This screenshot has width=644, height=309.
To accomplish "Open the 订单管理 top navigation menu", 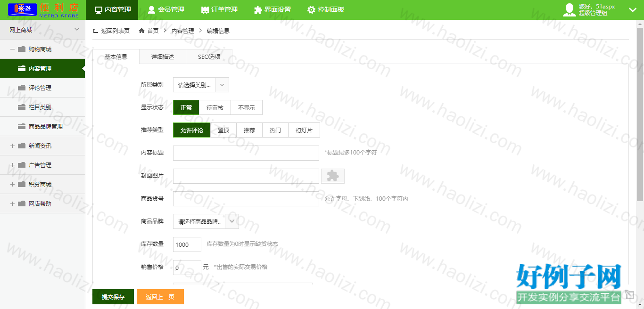I will click(219, 10).
